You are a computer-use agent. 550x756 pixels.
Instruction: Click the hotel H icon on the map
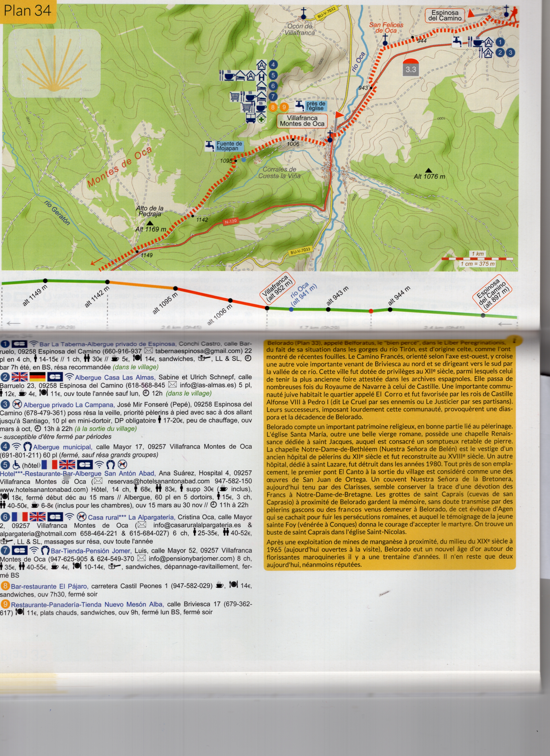(261, 77)
